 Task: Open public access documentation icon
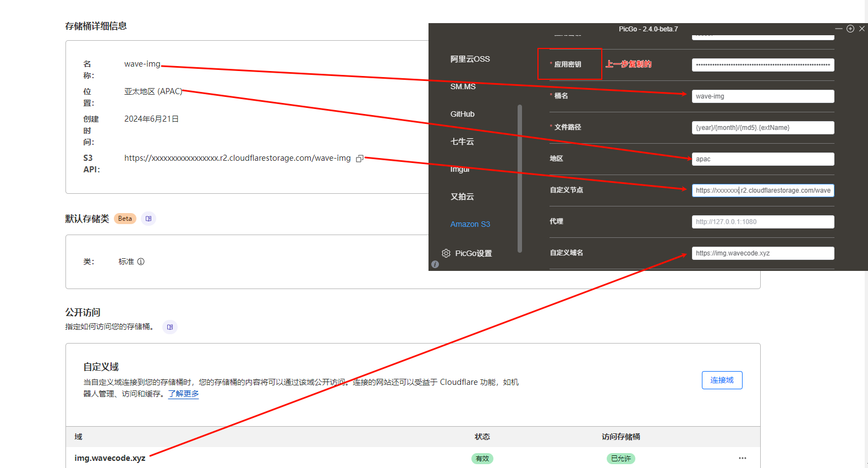170,327
